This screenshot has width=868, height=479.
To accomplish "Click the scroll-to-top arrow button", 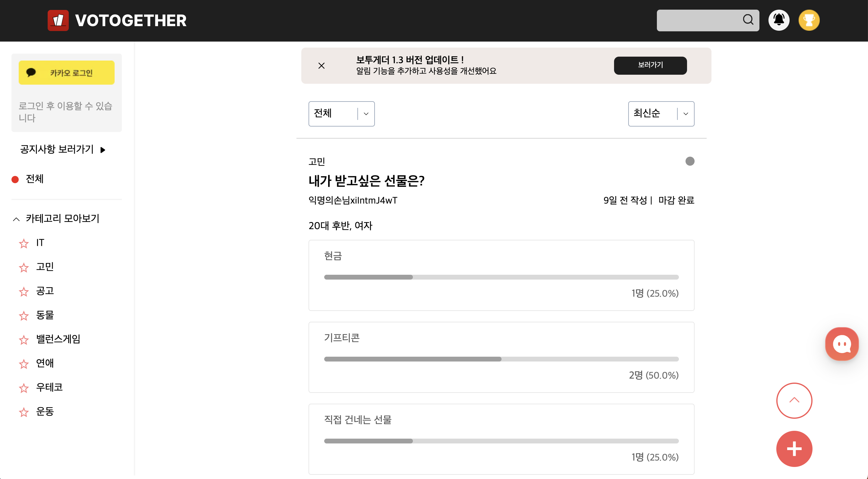I will click(x=794, y=400).
